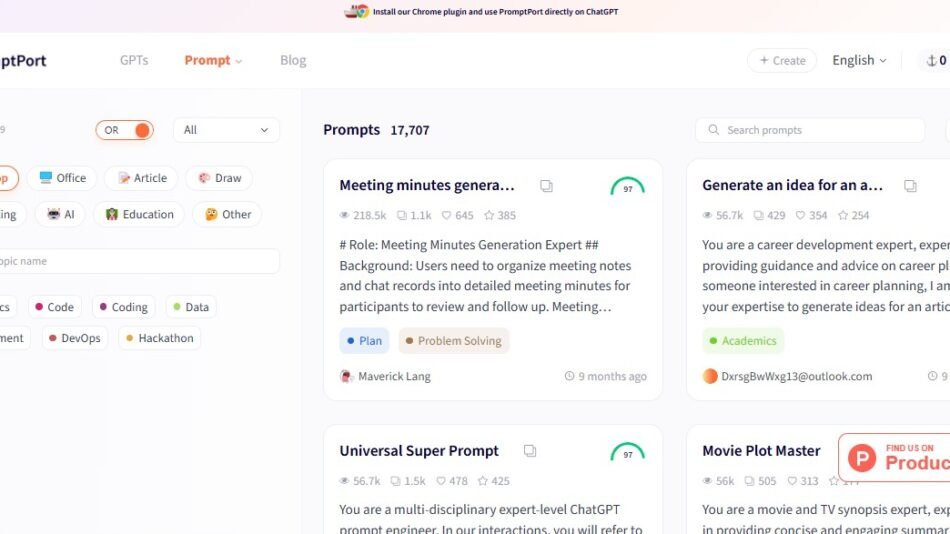950x534 pixels.
Task: Click star favorites icon showing 385
Action: (489, 215)
